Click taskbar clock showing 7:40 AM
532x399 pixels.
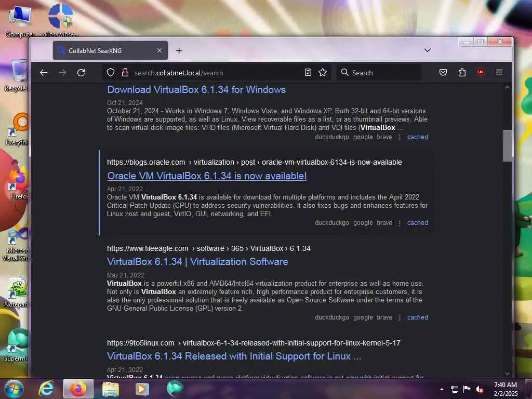pyautogui.click(x=505, y=389)
